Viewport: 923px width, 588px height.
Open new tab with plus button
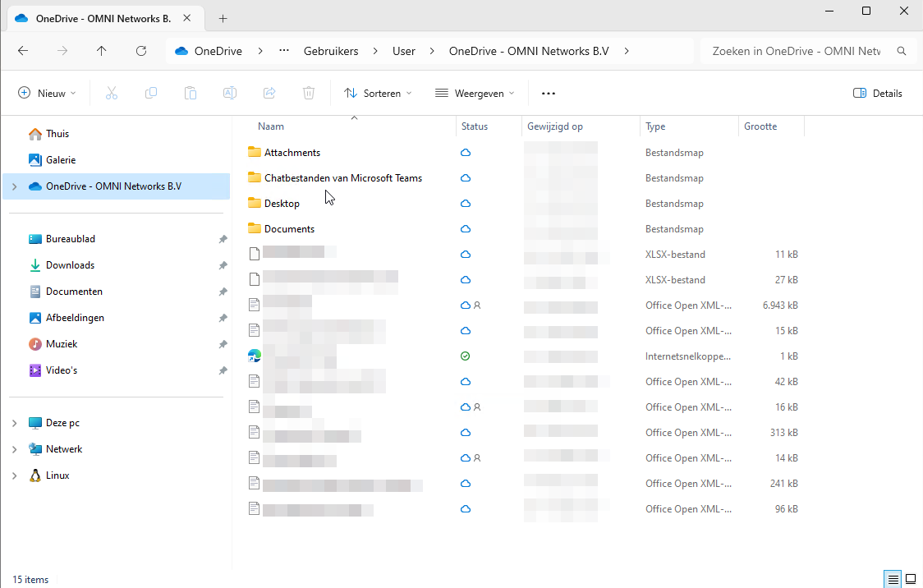pos(223,18)
